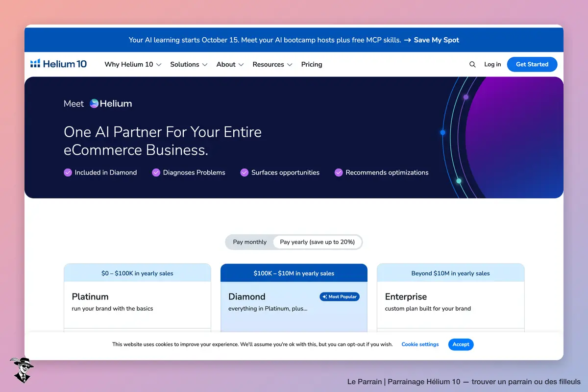Click the Included in Diamond checkmark icon
The image size is (588, 392).
[68, 172]
